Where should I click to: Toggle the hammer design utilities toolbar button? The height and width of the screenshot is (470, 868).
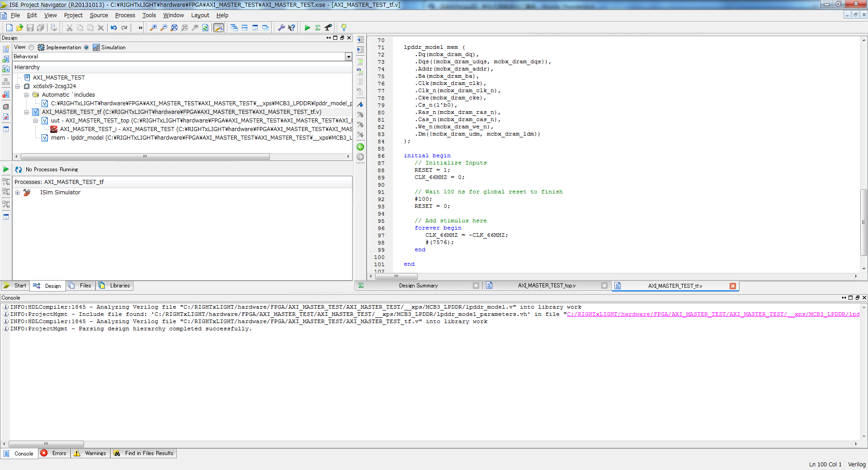click(x=218, y=28)
